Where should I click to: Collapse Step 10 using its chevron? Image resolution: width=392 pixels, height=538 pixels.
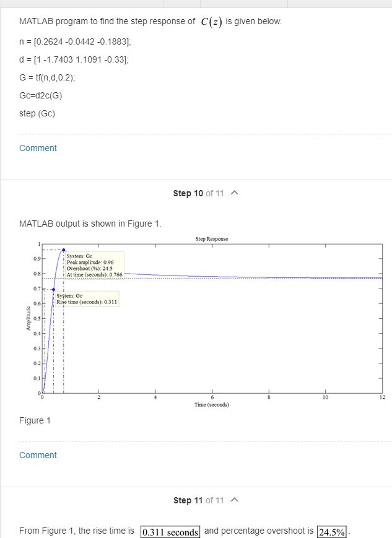pyautogui.click(x=235, y=193)
